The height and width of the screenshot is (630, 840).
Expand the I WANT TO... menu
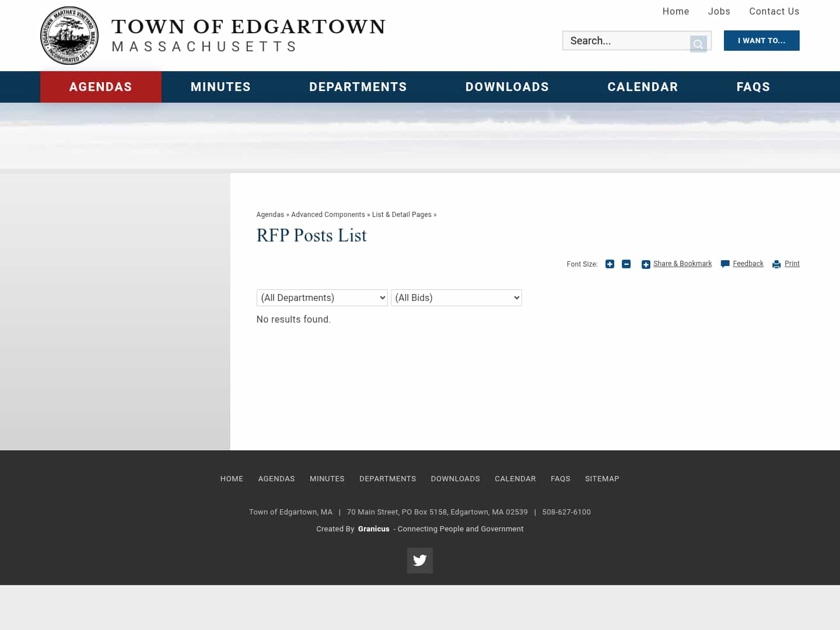coord(761,40)
